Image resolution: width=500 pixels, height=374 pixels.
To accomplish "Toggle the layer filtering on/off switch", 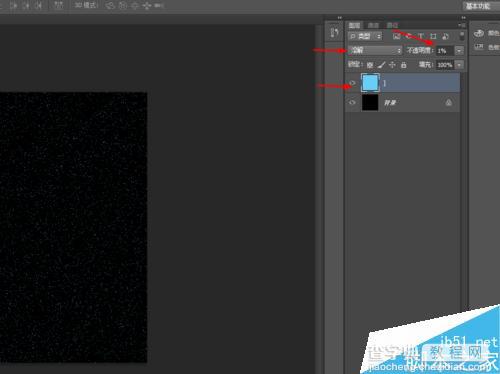I will point(462,36).
